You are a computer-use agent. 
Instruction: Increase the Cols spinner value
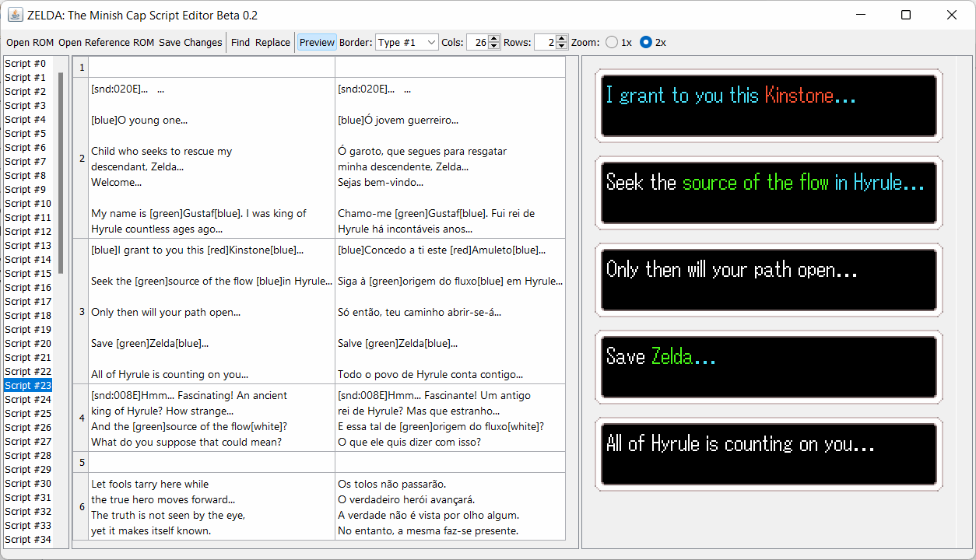(x=494, y=39)
